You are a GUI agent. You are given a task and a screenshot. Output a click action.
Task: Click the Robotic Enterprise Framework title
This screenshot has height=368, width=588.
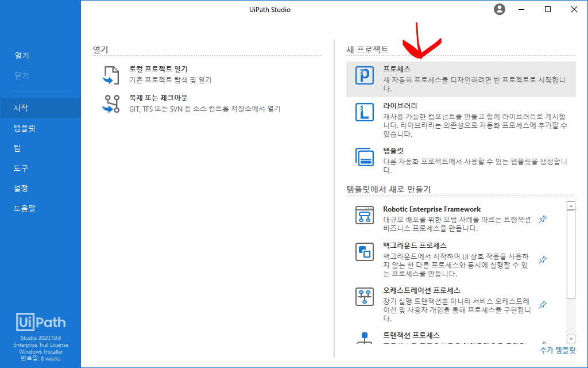(432, 209)
